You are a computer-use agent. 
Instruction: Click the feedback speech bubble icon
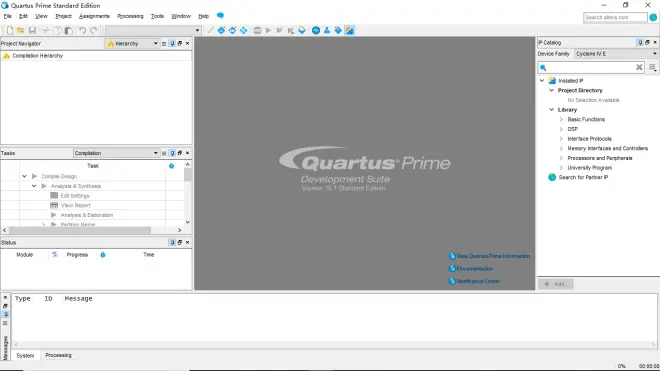tap(220, 16)
